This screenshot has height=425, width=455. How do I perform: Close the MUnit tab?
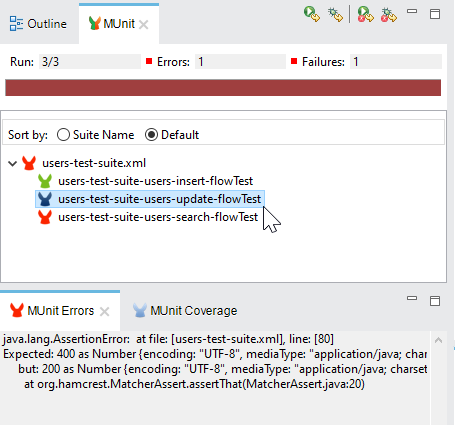point(144,24)
